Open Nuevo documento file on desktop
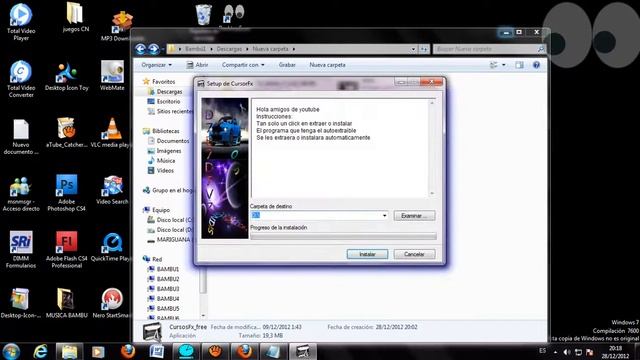 point(21,136)
